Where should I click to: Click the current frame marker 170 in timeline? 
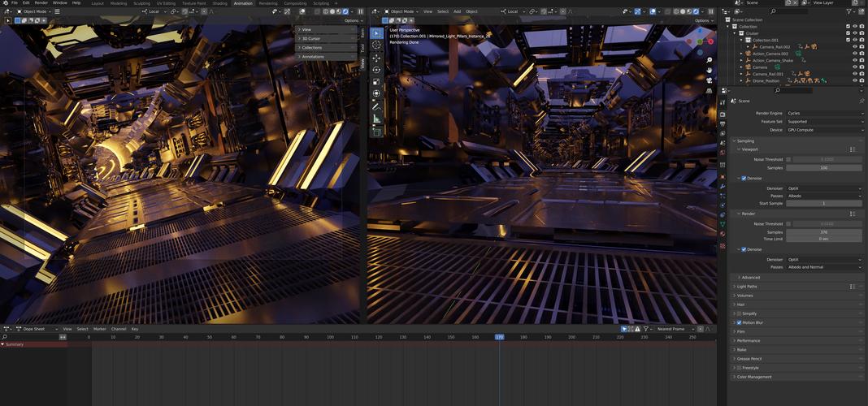coord(499,337)
